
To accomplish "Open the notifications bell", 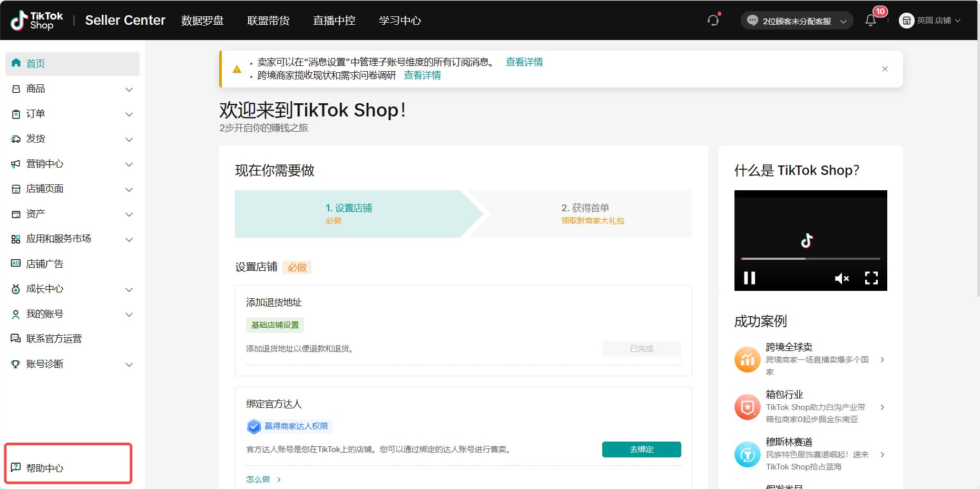I will (x=870, y=21).
